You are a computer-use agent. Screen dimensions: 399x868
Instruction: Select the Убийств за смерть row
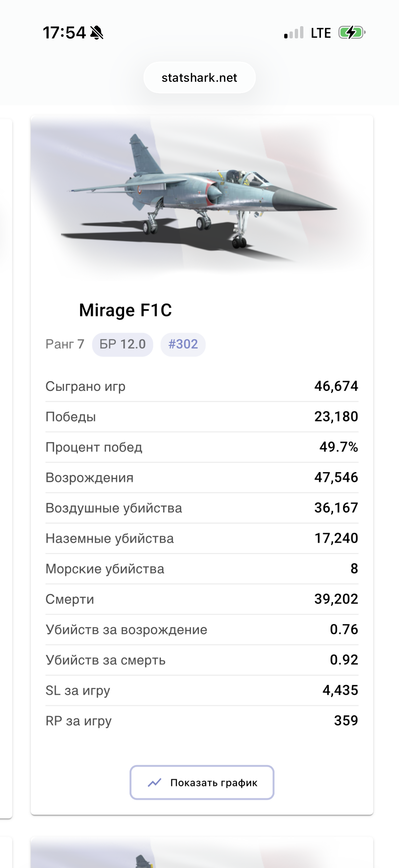click(202, 660)
